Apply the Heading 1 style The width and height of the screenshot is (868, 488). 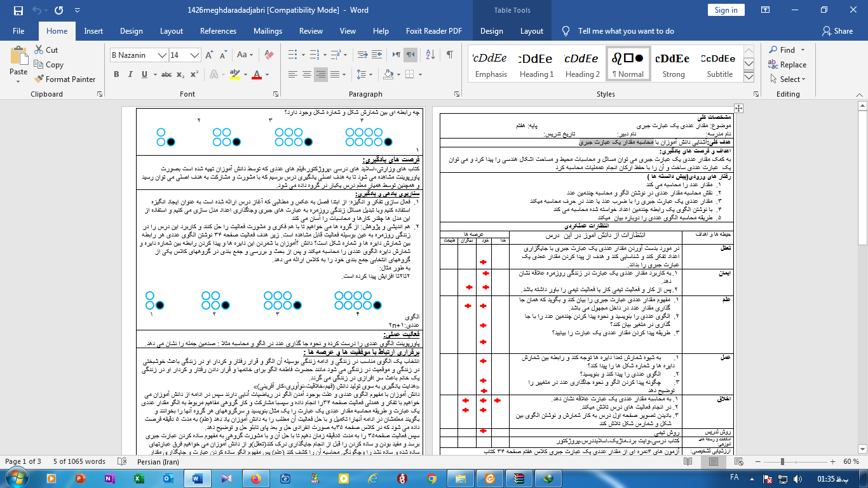click(536, 64)
